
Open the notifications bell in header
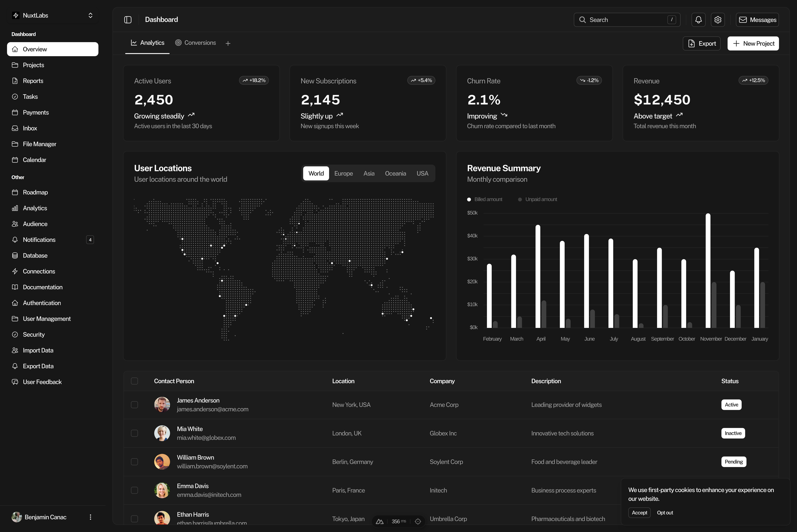[698, 20]
